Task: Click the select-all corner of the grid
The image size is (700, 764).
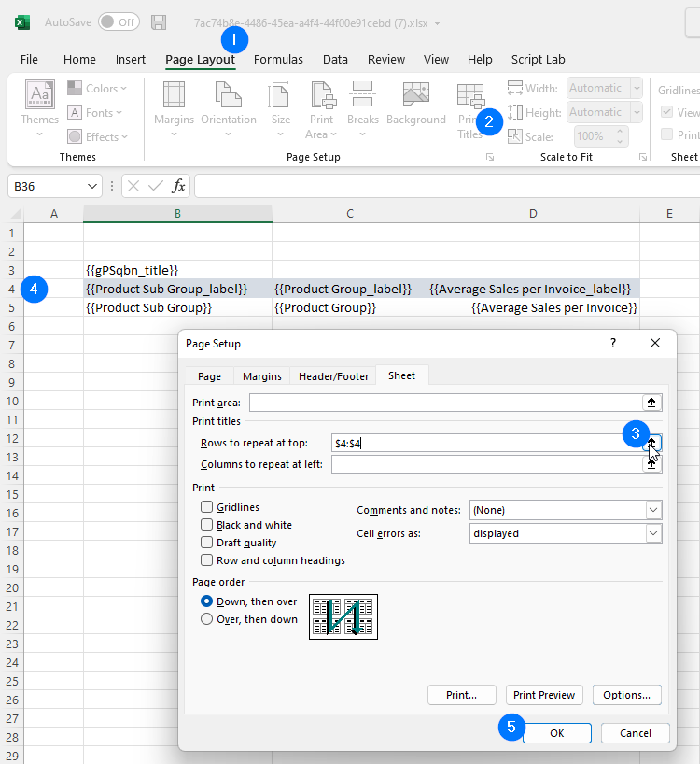Action: [x=15, y=213]
